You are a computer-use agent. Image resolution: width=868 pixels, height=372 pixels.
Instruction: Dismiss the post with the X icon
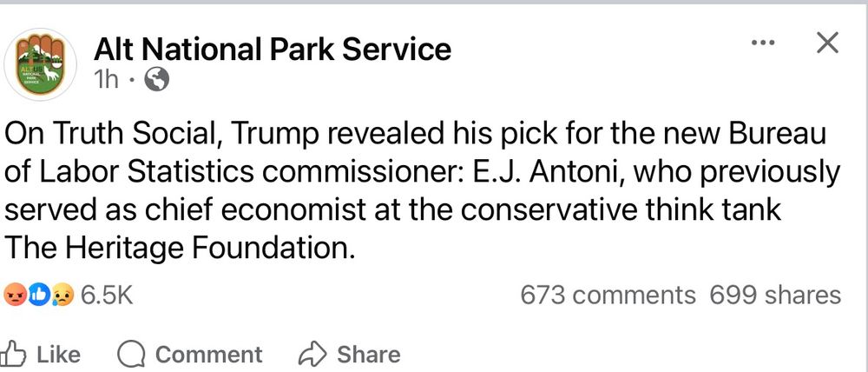pyautogui.click(x=827, y=43)
